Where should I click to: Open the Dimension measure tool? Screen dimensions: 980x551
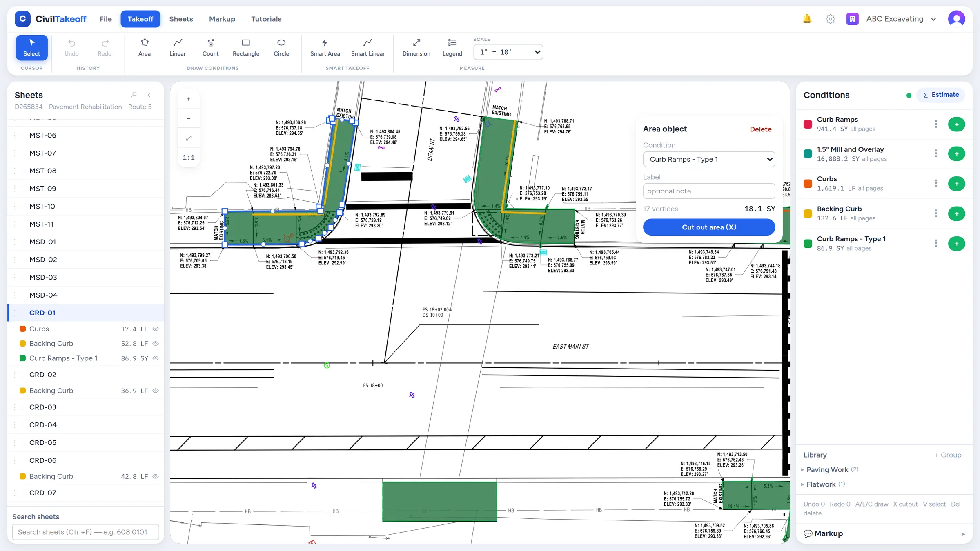(x=416, y=47)
